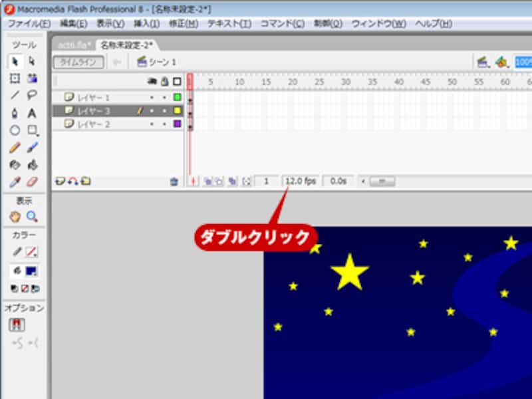The height and width of the screenshot is (399, 532).
Task: Lock レイヤー 3 using the lock column
Action: pos(163,112)
